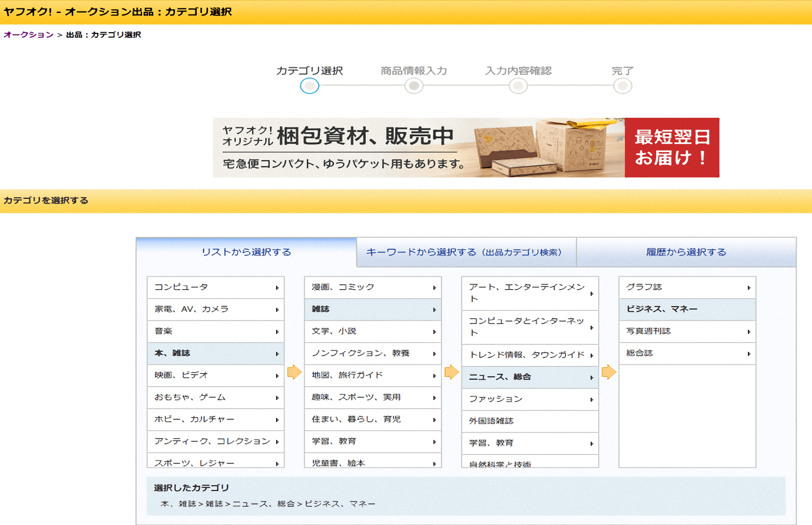Open the オークション breadcrumb link

pyautogui.click(x=28, y=35)
